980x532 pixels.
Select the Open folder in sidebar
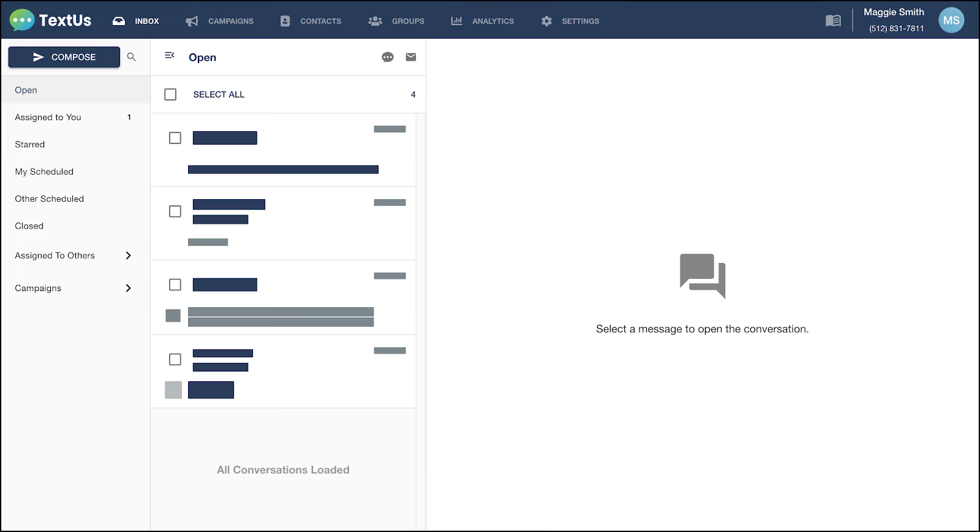click(75, 90)
